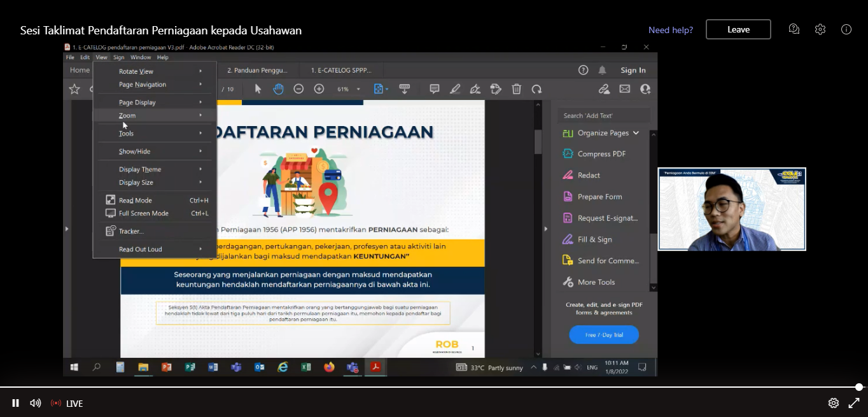Click the zoom in plus icon
This screenshot has height=417, width=868.
pos(319,89)
